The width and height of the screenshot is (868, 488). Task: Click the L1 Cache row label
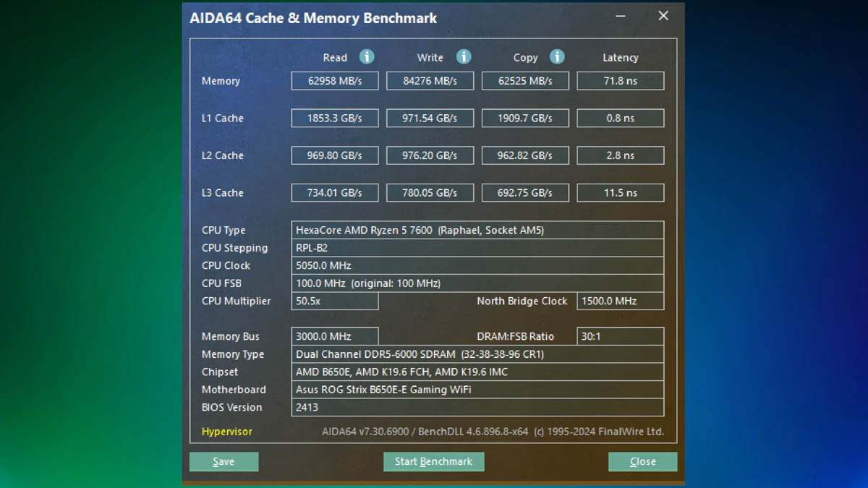click(223, 118)
